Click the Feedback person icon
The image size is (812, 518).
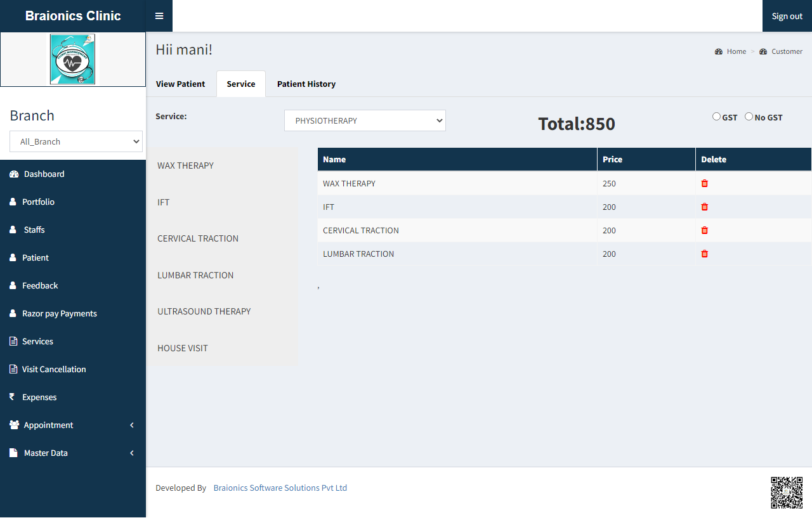click(x=13, y=285)
